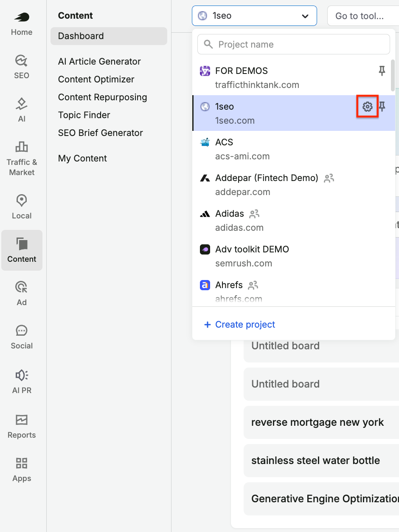Click the Semrush flame logo
399x532 pixels.
22,17
